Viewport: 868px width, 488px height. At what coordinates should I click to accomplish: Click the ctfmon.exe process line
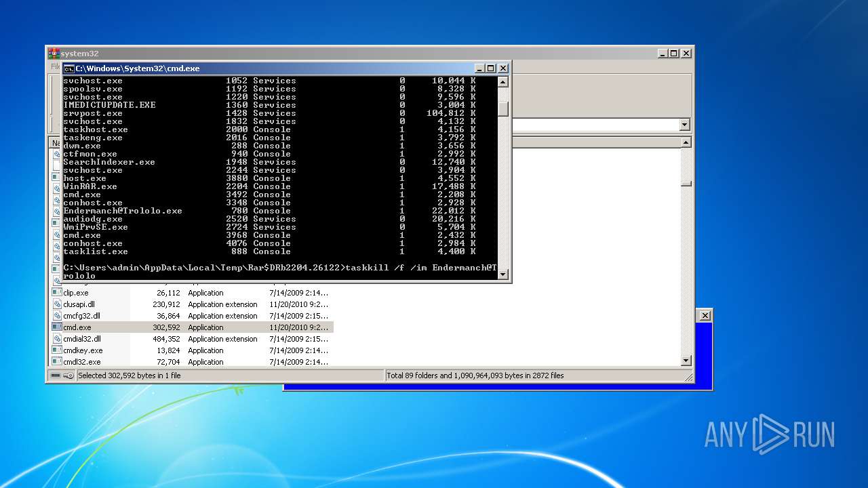tap(269, 154)
